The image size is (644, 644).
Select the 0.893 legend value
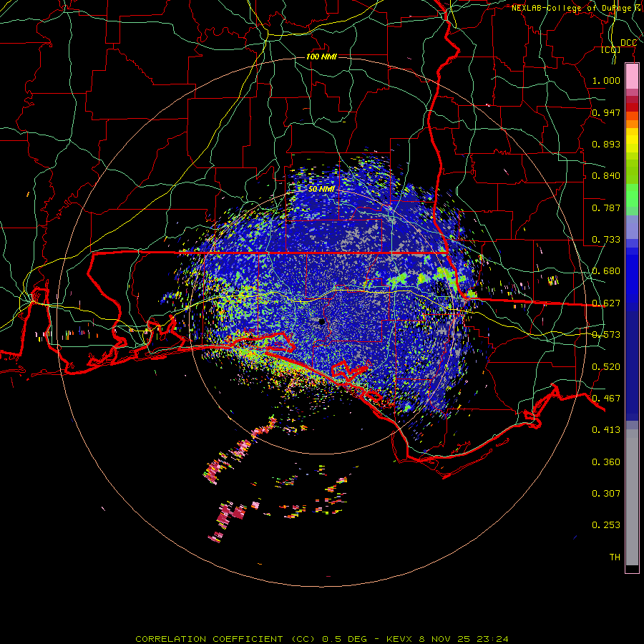coord(606,144)
